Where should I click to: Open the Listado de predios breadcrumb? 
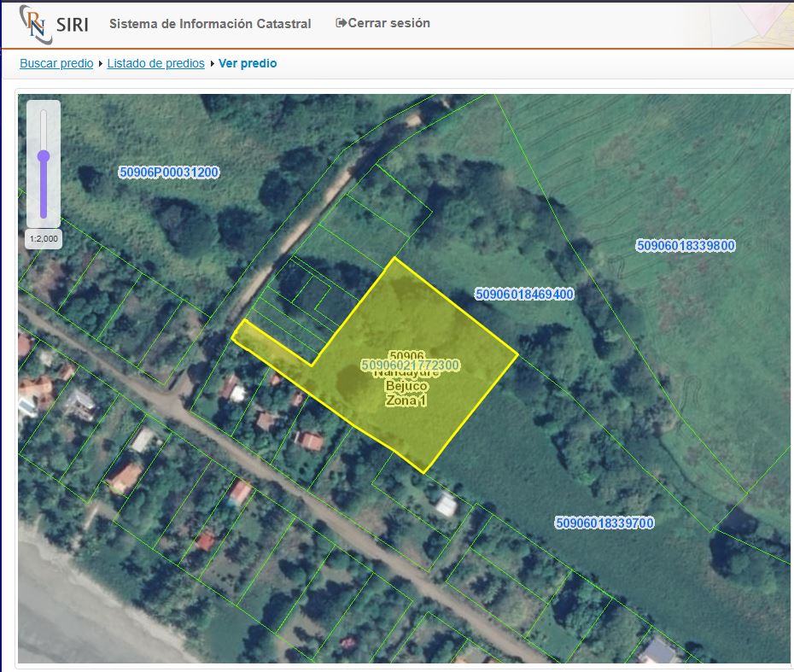[155, 63]
